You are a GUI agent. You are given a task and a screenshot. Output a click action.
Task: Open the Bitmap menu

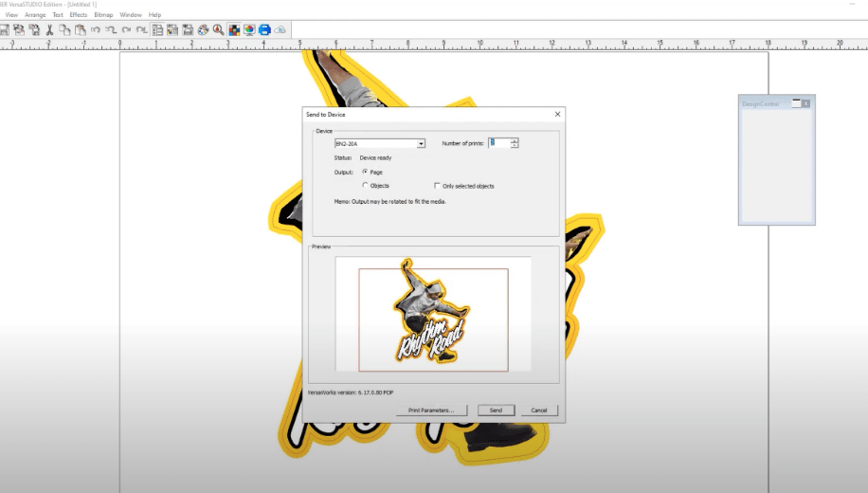(x=103, y=15)
